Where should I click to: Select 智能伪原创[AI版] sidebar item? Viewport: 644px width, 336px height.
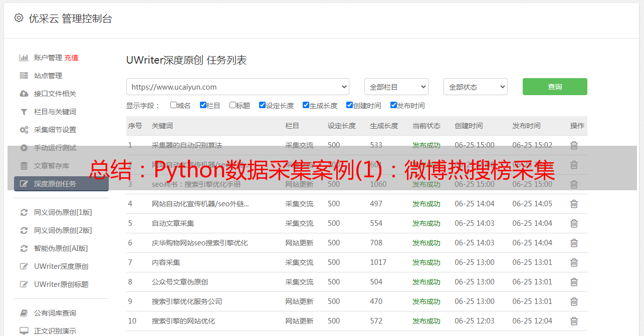(61, 248)
